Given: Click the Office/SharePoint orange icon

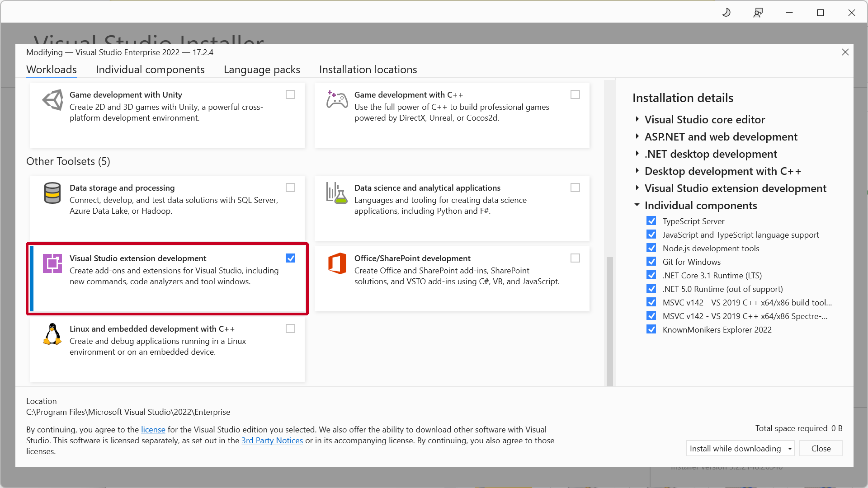Looking at the screenshot, I should (337, 263).
